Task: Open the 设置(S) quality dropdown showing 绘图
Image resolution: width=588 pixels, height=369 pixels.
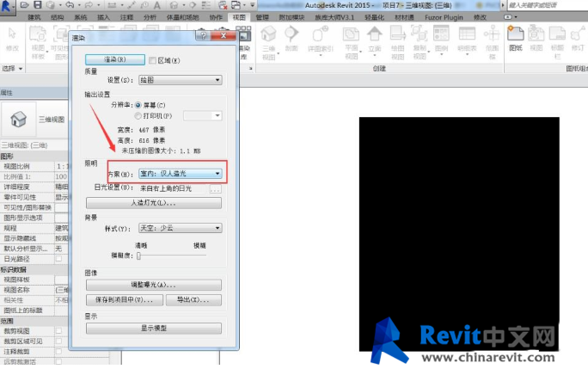Action: tap(180, 80)
